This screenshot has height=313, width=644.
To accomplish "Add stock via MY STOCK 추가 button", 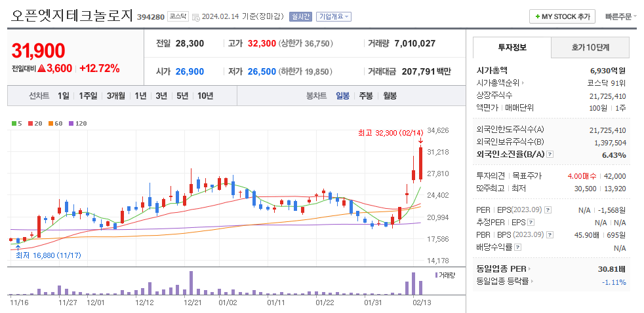I will click(562, 16).
